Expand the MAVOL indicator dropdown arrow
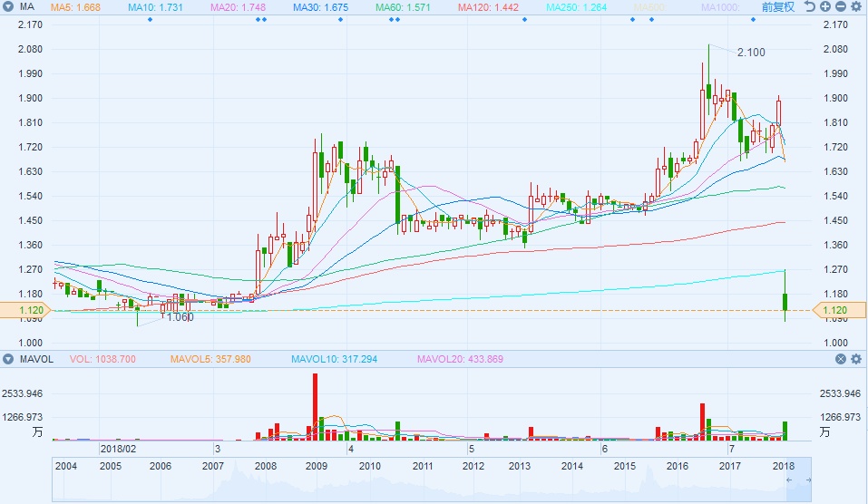868x504 pixels. pos(9,359)
